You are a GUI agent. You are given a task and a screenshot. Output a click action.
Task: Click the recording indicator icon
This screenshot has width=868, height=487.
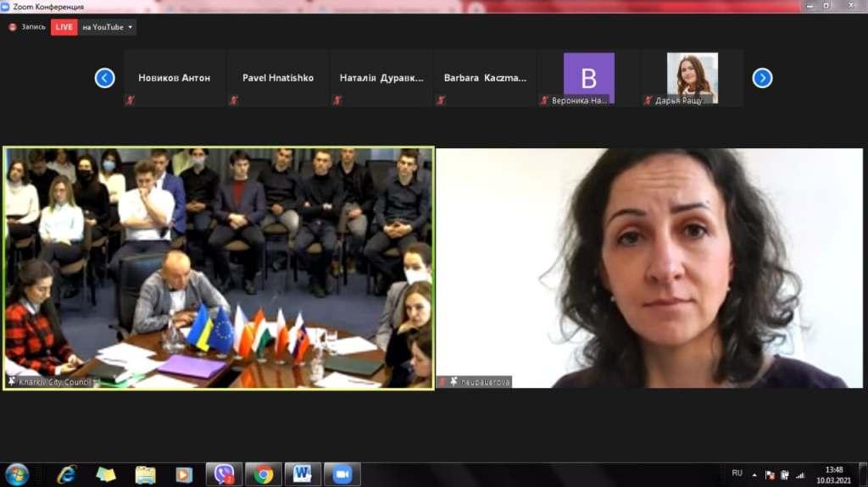13,27
